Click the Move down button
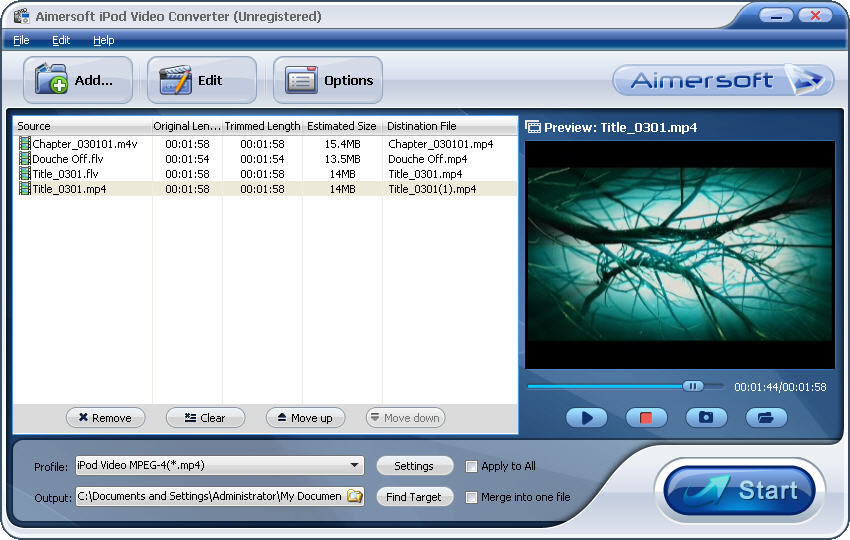Viewport: 850px width, 540px height. point(405,417)
